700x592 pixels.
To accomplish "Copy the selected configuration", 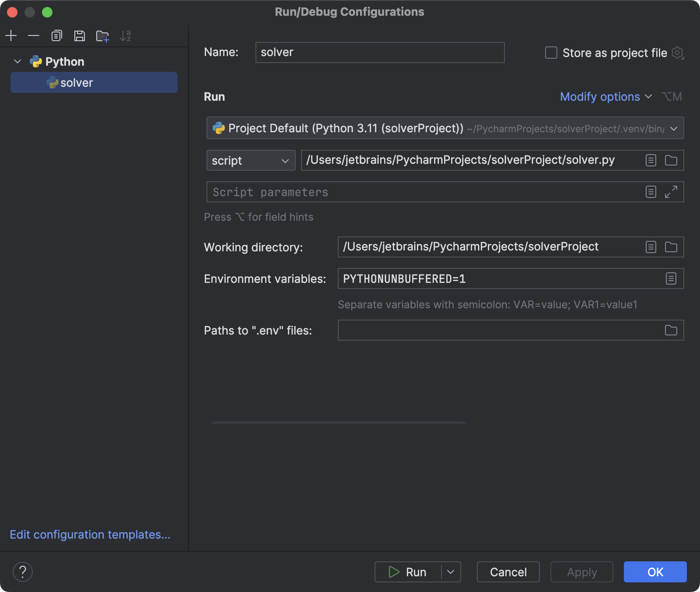I will 56,36.
